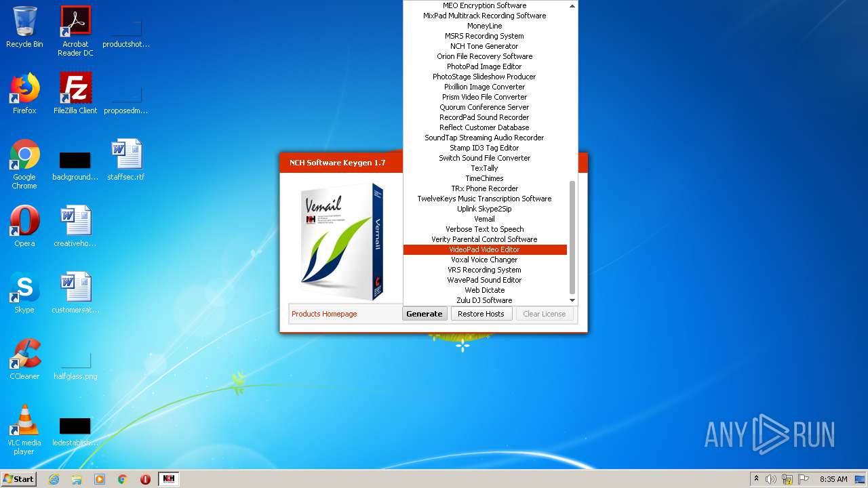Click scroll up arrow of product list
868x488 pixels.
572,5
